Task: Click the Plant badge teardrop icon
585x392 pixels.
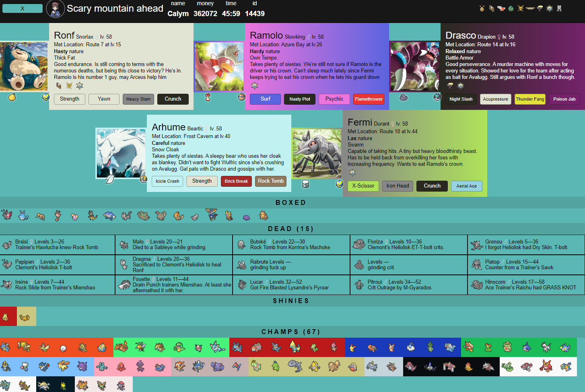Action: tap(511, 8)
